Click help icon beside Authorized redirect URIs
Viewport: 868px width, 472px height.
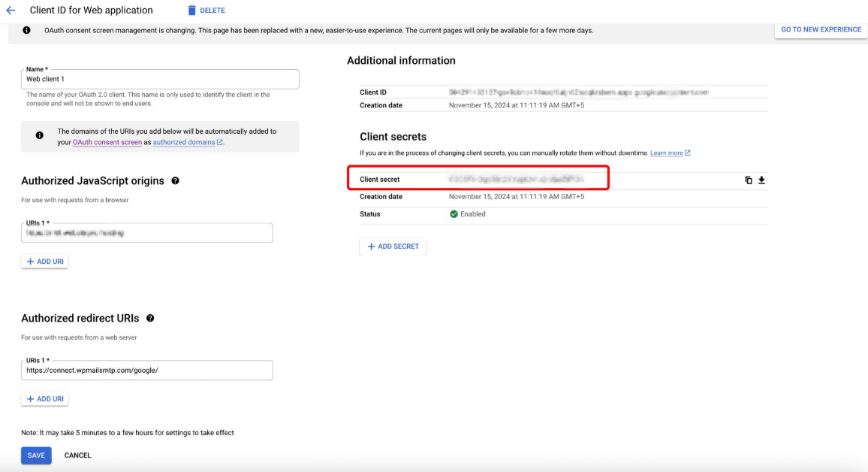point(150,319)
